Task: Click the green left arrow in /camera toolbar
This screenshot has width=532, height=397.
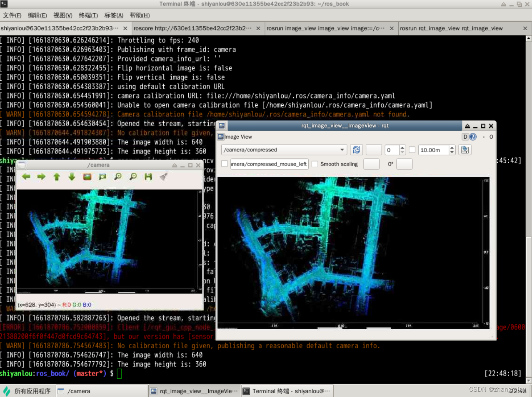Action: (x=26, y=176)
